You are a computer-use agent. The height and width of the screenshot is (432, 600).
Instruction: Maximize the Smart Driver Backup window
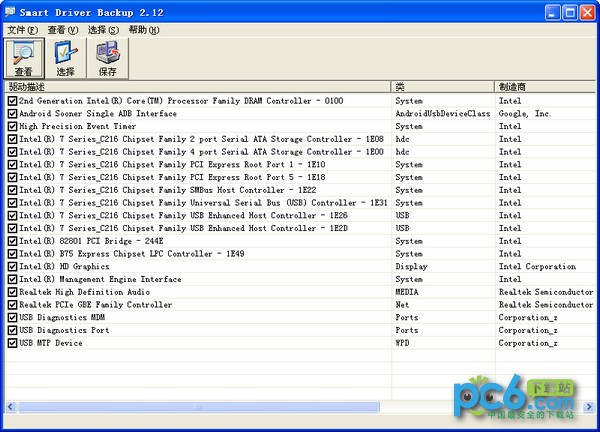(x=570, y=13)
